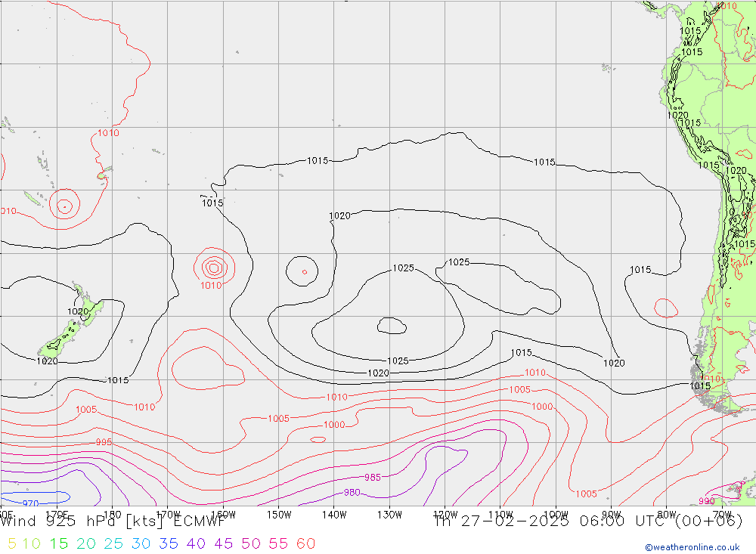
Task: Click the purple 980 isobar label
Action: (x=352, y=492)
